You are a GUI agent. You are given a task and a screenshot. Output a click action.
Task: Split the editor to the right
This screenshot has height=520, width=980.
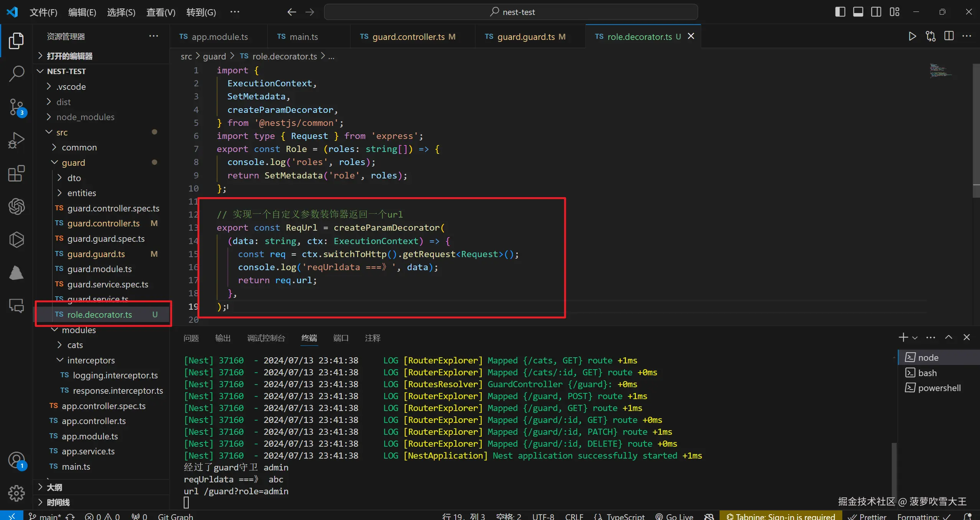(949, 36)
